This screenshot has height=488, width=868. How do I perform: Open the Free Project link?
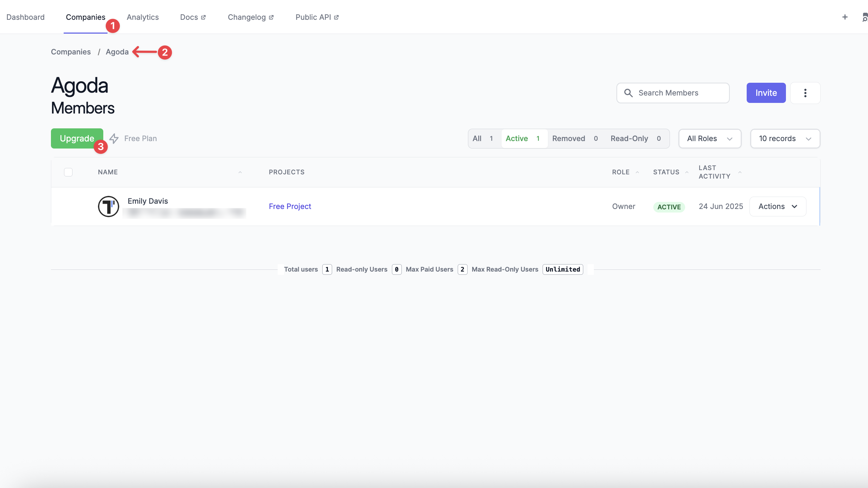point(290,207)
